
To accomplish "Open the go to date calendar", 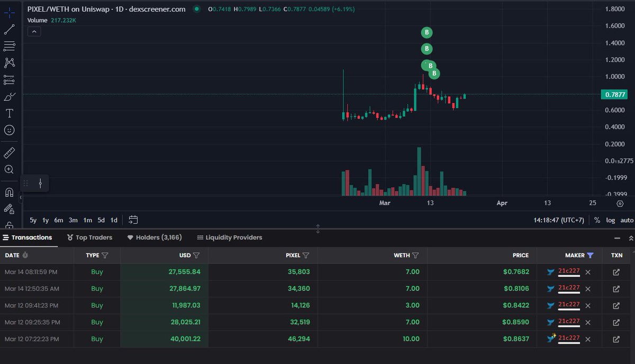I will click(133, 220).
